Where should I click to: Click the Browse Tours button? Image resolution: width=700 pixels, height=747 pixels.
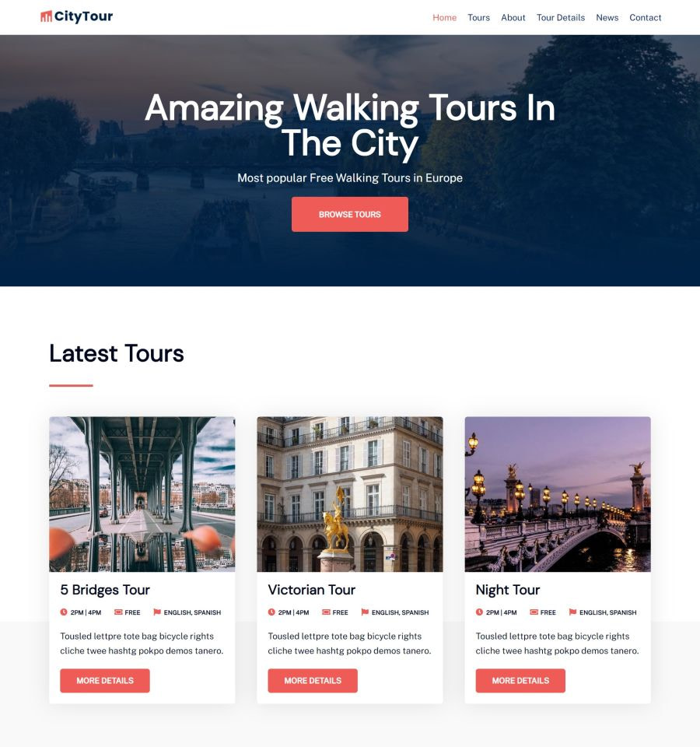350,215
